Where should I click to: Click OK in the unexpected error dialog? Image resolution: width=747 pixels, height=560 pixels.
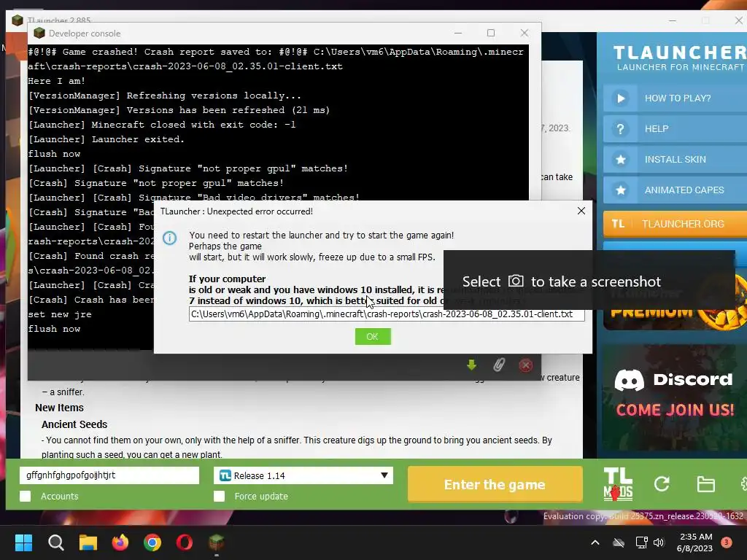373,337
